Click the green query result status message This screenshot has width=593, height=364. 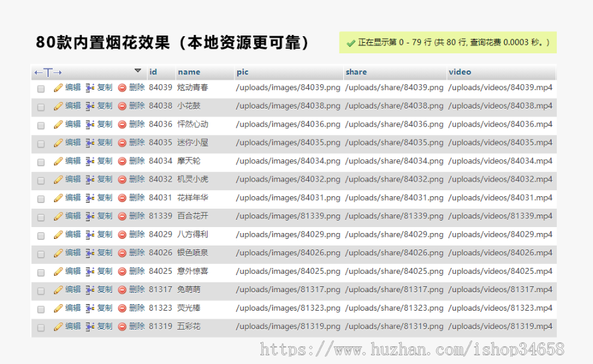(448, 42)
